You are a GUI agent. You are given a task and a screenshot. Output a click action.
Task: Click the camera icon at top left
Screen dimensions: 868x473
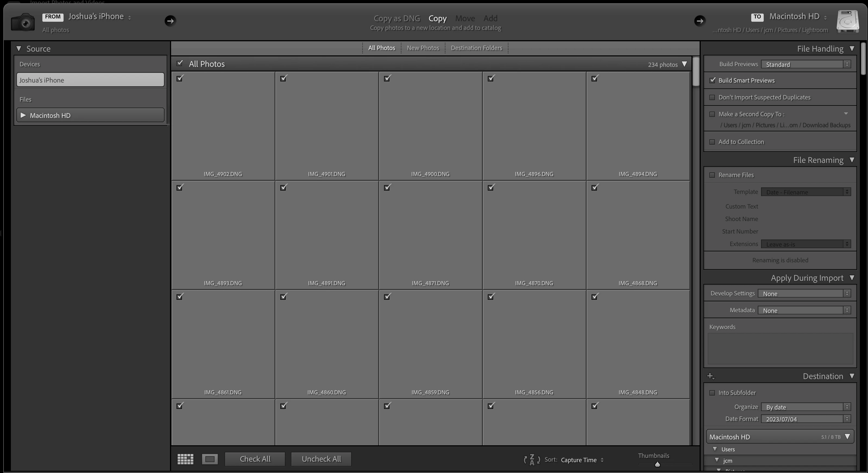tap(23, 22)
